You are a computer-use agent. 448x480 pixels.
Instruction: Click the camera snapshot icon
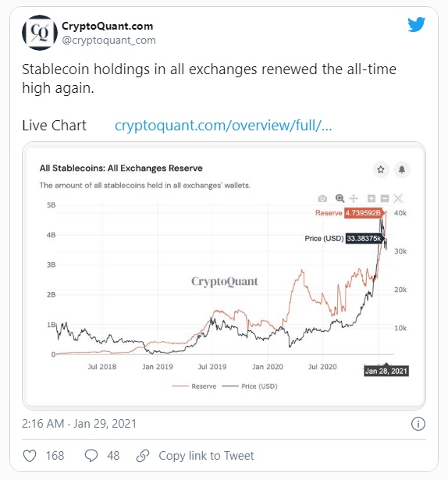[322, 199]
